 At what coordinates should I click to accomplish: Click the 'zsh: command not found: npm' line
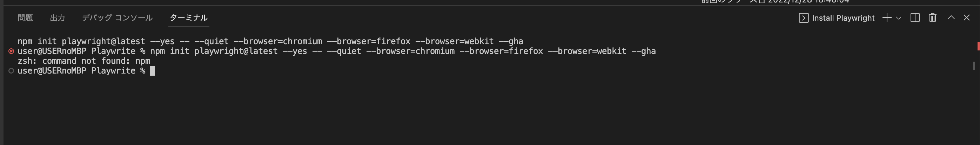84,61
